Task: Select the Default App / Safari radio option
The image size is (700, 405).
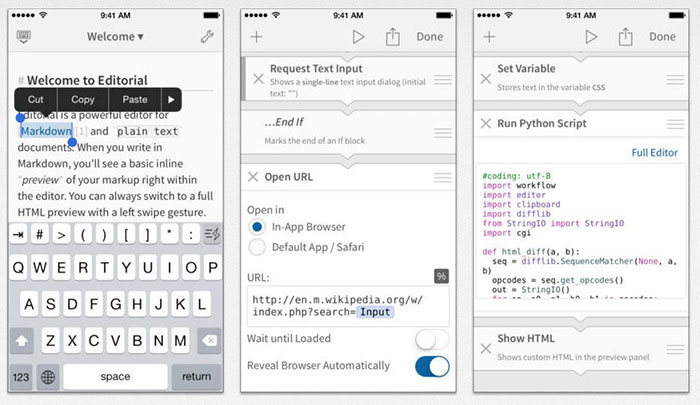Action: 257,247
